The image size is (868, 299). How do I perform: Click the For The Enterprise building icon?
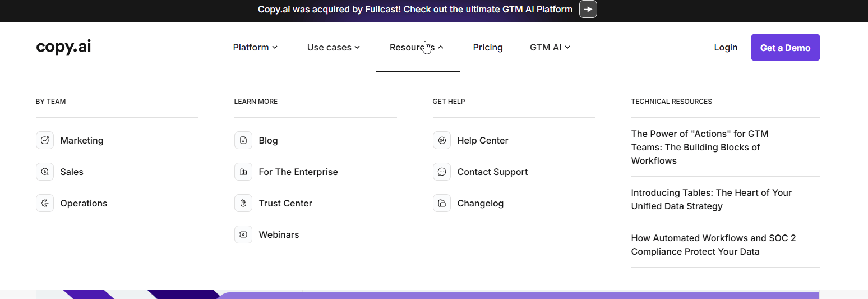pyautogui.click(x=243, y=172)
